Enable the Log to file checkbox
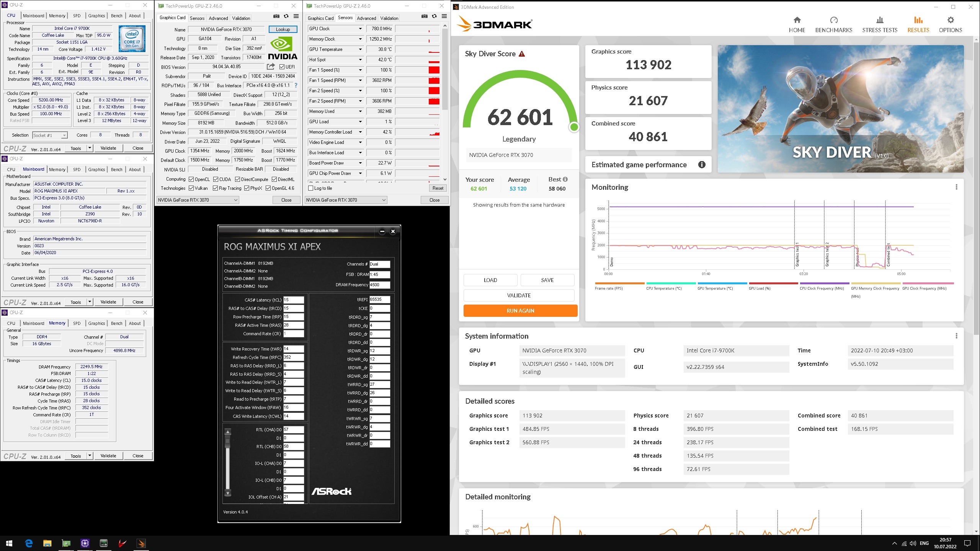Viewport: 980px width, 551px height. point(311,188)
